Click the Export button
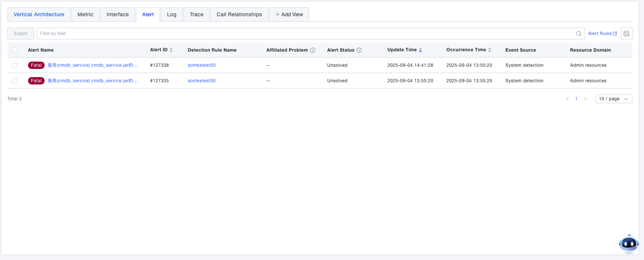 point(21,34)
